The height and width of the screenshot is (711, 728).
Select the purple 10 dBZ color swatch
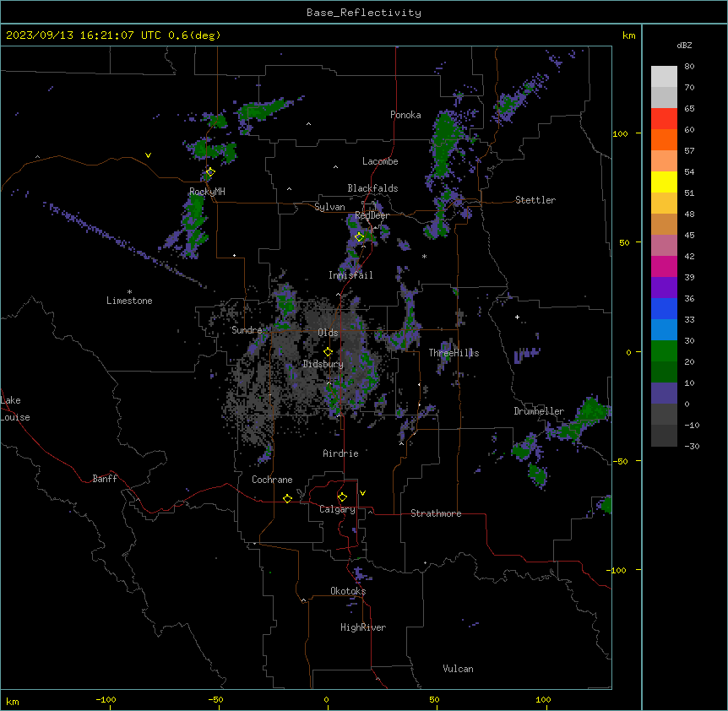(664, 393)
